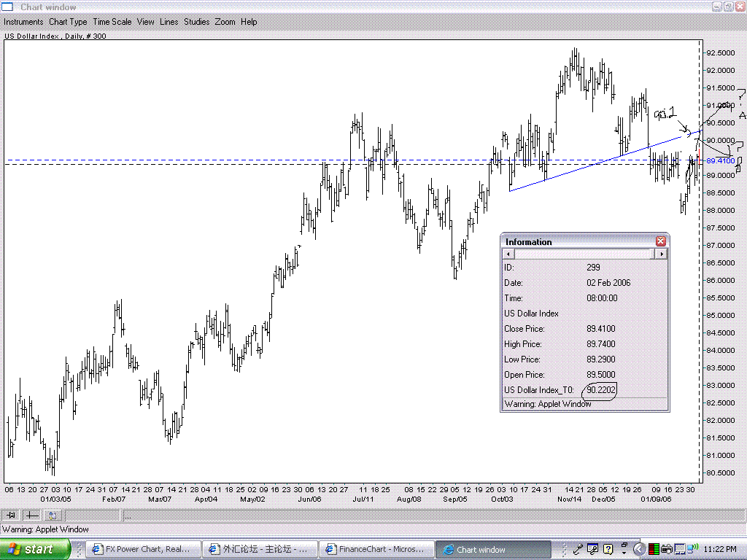747x560 pixels.
Task: Click the monitor display tray icon
Action: (x=679, y=549)
